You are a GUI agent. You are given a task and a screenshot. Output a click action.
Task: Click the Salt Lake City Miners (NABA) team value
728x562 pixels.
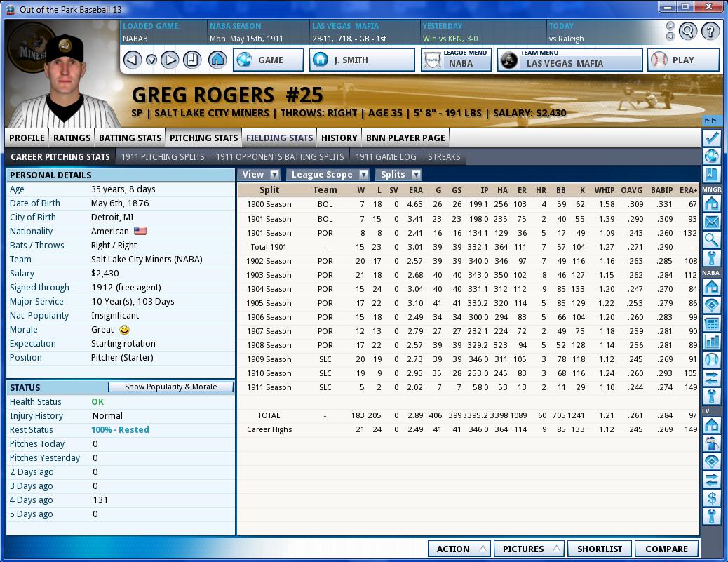[x=147, y=260]
